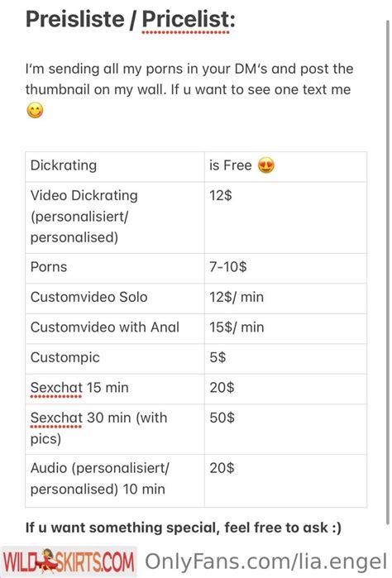Select the "Custompic" table cell
392x578 pixels.
115,359
